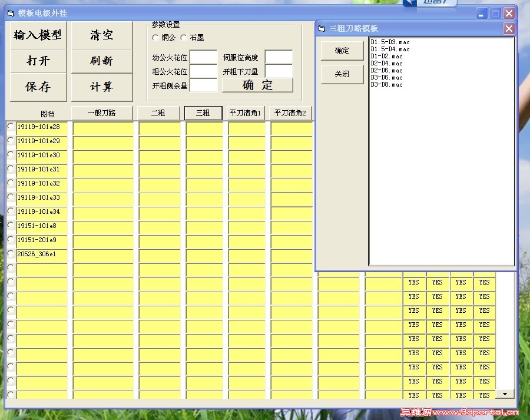Click the 二粗 column button
The height and width of the screenshot is (420, 530).
pyautogui.click(x=158, y=113)
